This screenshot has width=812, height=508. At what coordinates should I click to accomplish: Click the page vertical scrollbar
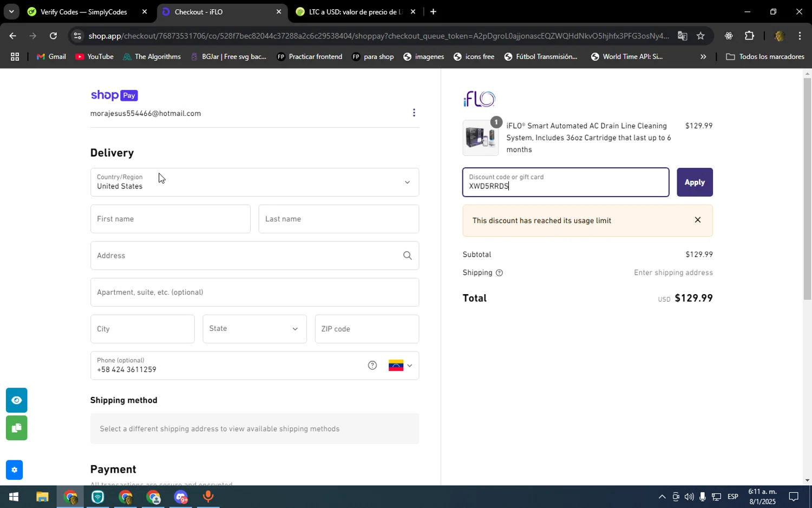pyautogui.click(x=807, y=188)
